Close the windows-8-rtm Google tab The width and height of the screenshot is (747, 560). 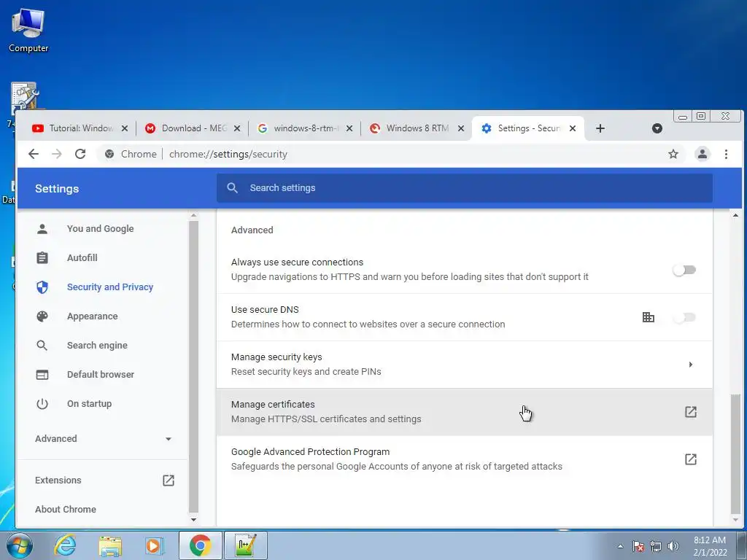349,128
